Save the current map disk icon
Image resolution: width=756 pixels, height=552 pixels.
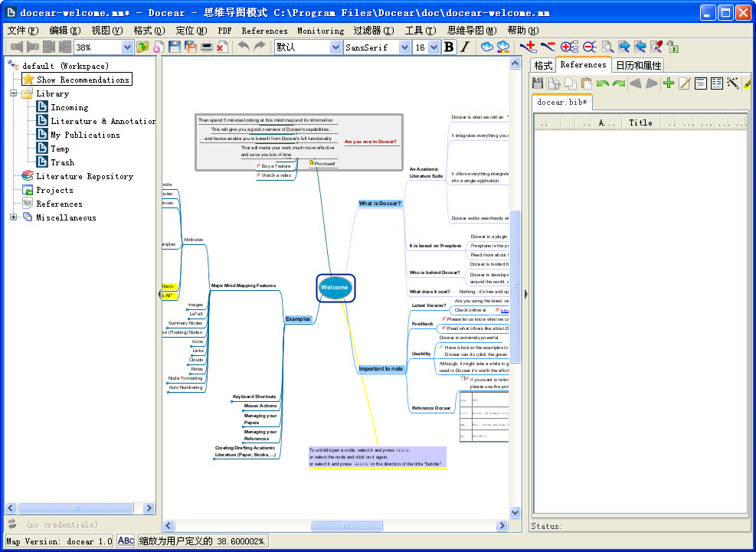click(x=174, y=47)
